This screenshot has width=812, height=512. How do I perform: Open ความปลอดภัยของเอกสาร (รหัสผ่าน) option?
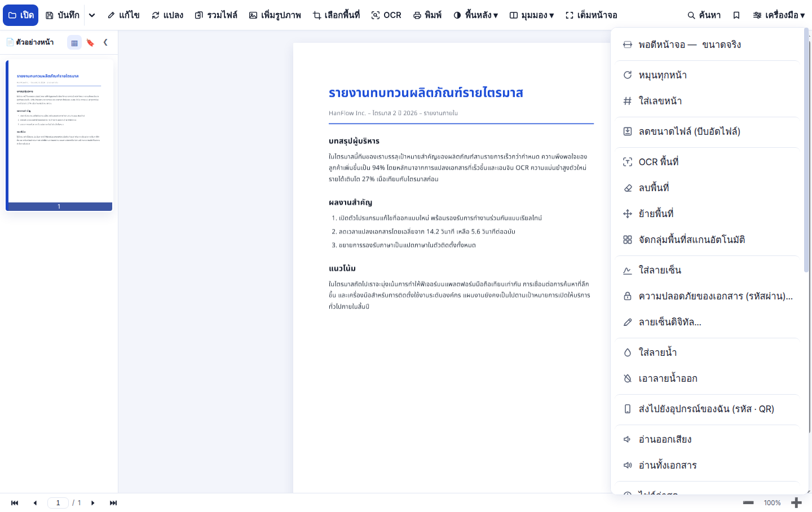click(707, 296)
